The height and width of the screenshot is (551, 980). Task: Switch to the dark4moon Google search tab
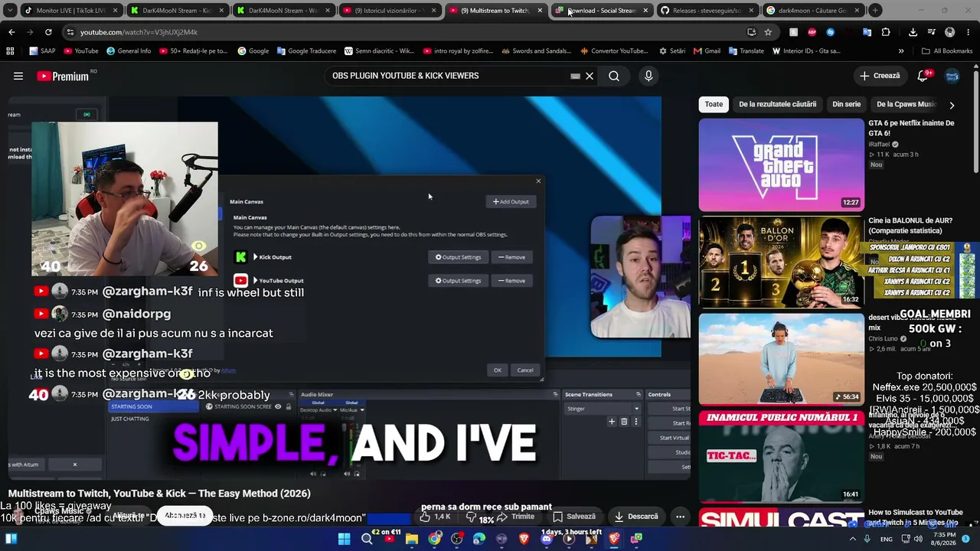click(813, 11)
